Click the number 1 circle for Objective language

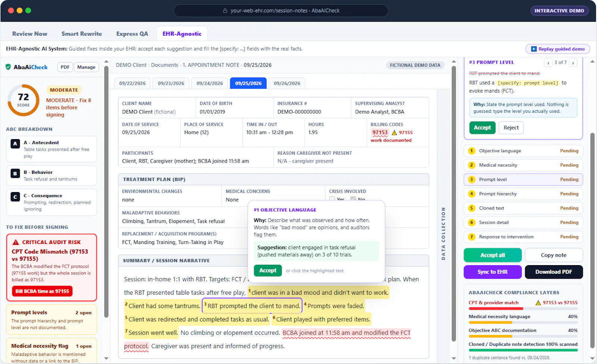click(472, 151)
